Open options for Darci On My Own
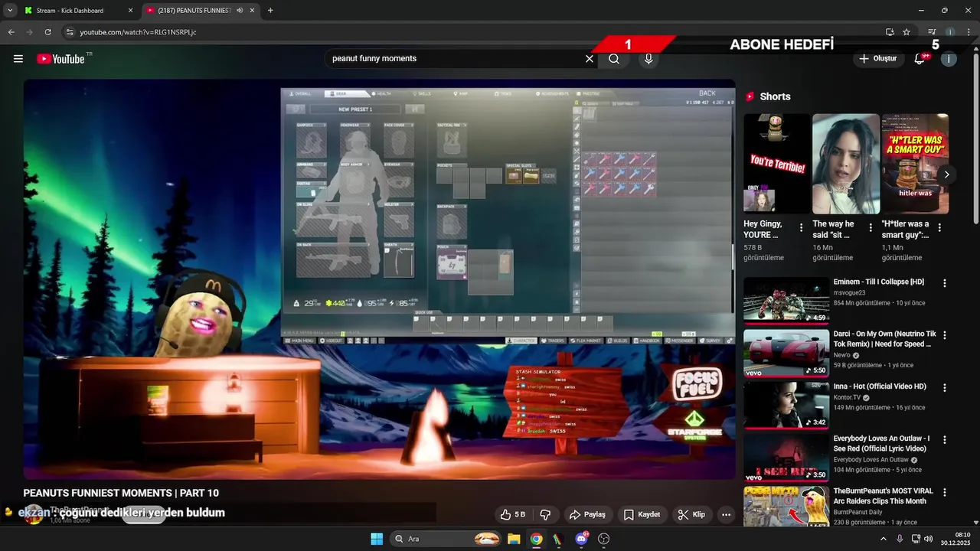 945,336
